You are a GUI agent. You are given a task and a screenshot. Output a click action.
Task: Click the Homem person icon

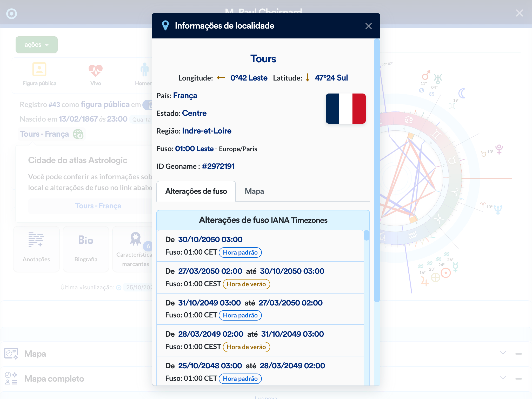144,70
